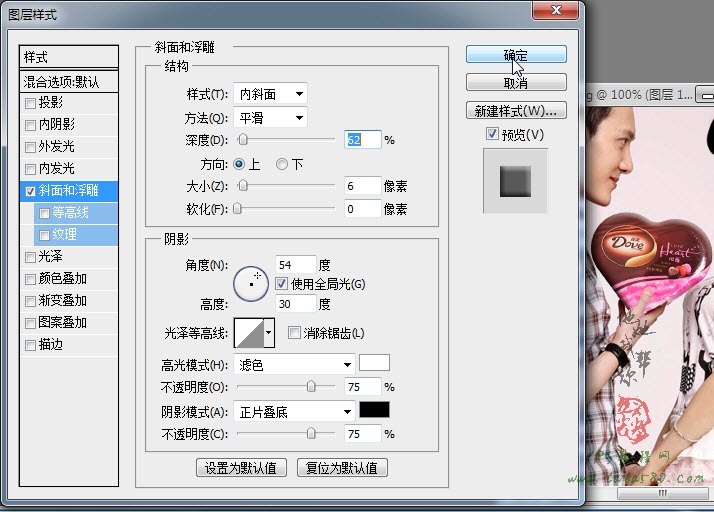Click the 深度 depth slider handle
Viewport: 714px width, 512px height.
[243, 139]
